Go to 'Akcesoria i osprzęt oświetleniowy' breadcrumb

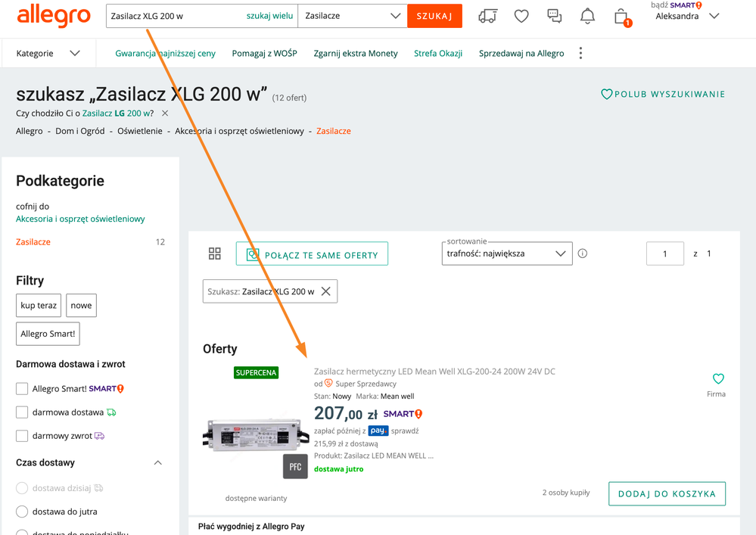(x=239, y=131)
